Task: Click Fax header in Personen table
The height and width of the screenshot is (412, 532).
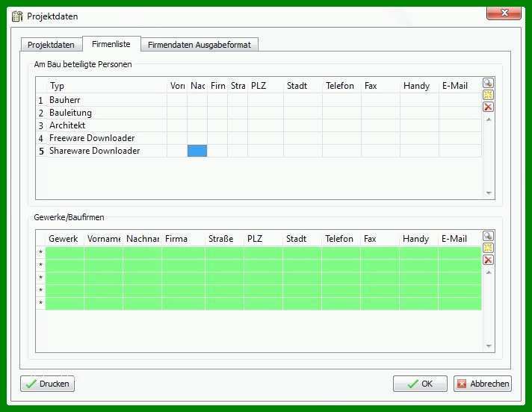Action: [x=380, y=86]
